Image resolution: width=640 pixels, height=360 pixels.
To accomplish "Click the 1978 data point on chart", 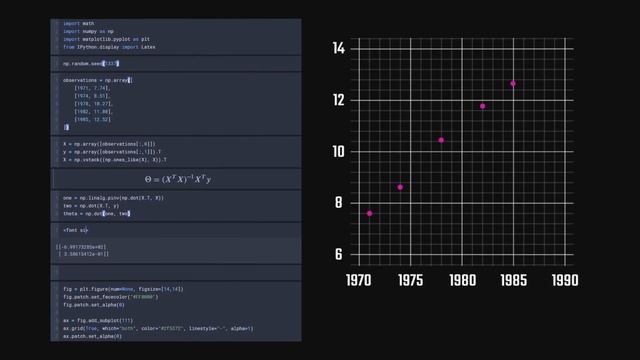I will 441,140.
